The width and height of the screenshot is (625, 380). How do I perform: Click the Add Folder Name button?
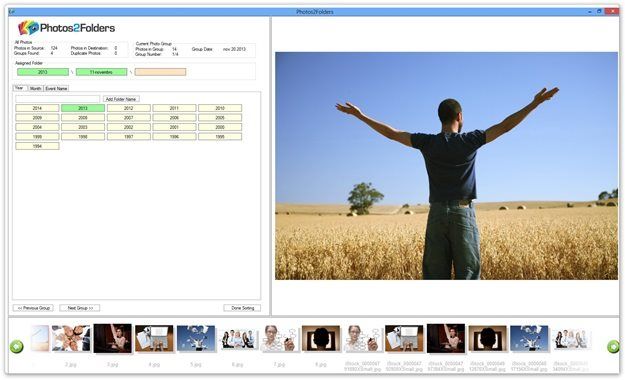(x=121, y=98)
